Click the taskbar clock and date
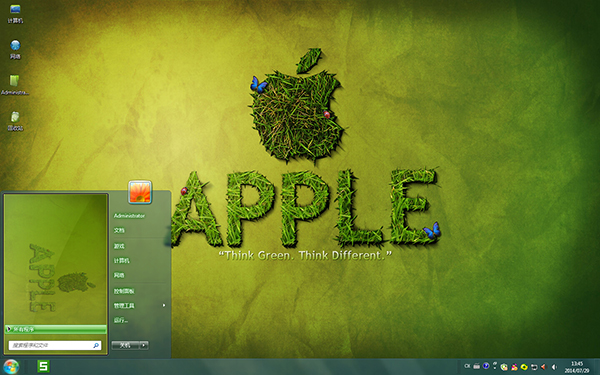The image size is (600, 375). (577, 367)
